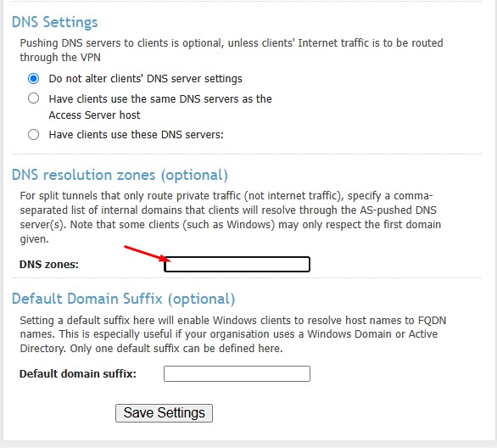Click the red arrow annotation near DNS zones
Image resolution: width=497 pixels, height=448 pixels.
(x=148, y=254)
